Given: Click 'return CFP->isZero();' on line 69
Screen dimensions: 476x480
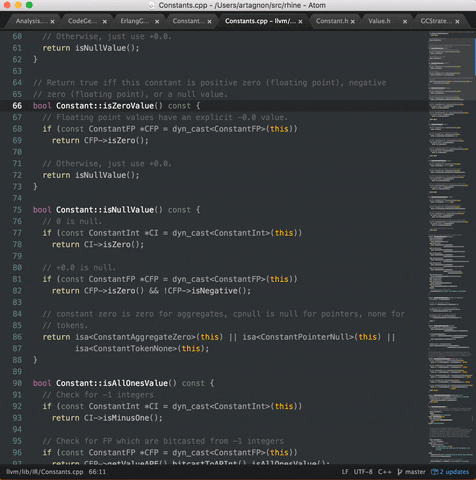Looking at the screenshot, I should click(x=100, y=140).
